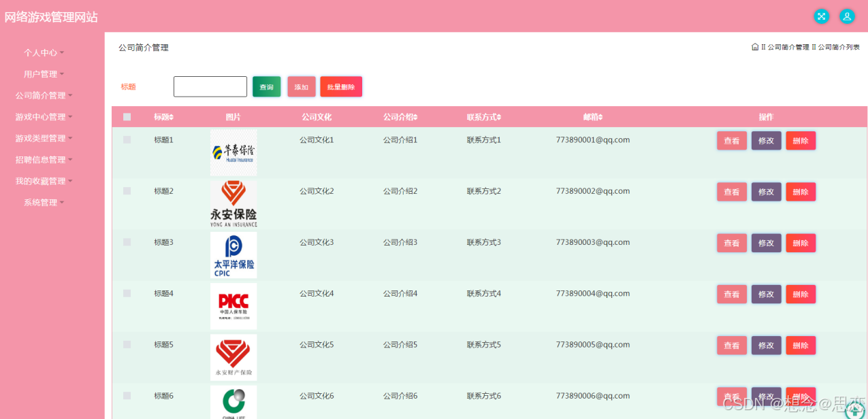Screen dimensions: 868x419
Task: Open the user profile icon in header
Action: point(847,16)
